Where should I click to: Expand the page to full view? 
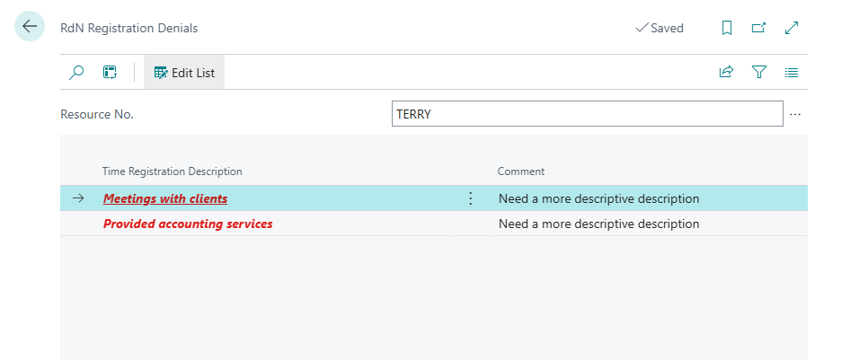coord(792,28)
